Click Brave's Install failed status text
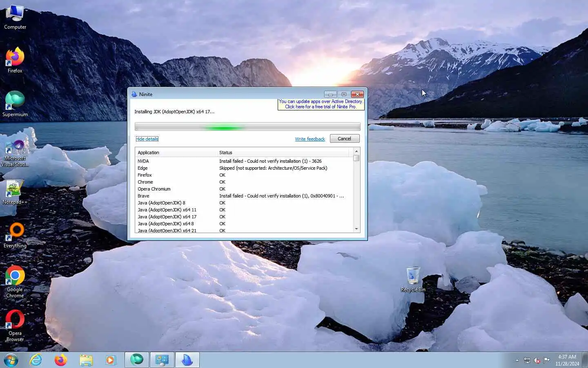Image resolution: width=588 pixels, height=368 pixels. (281, 196)
